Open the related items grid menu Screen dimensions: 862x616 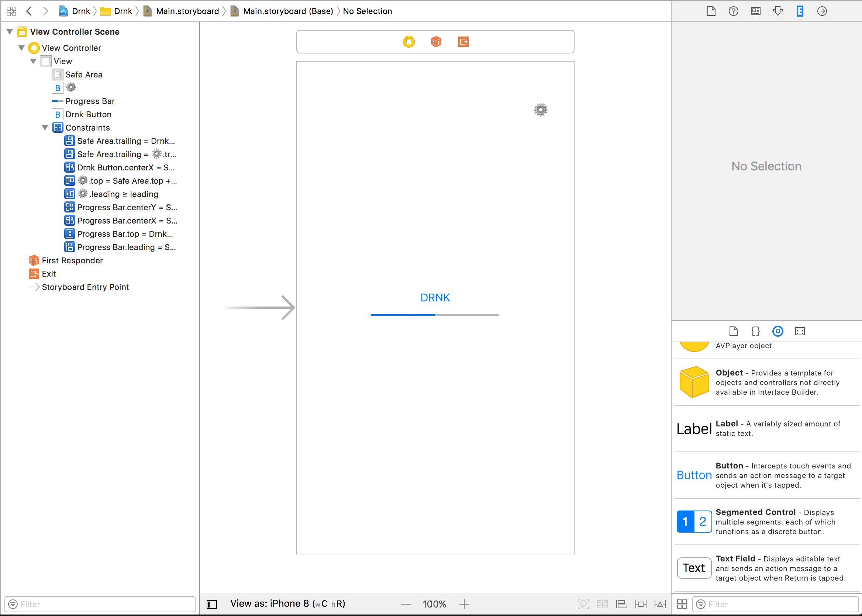click(x=11, y=11)
